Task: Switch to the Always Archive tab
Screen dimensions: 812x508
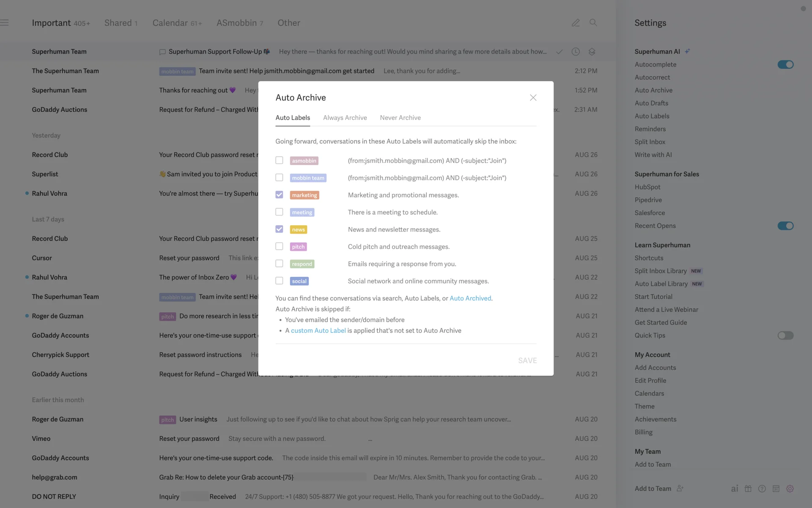Action: [345, 118]
